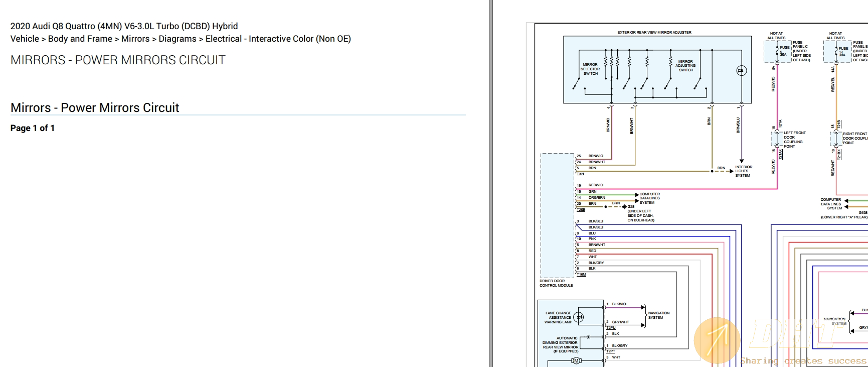The height and width of the screenshot is (367, 868).
Task: Click the T20B connector label
Action: [581, 210]
